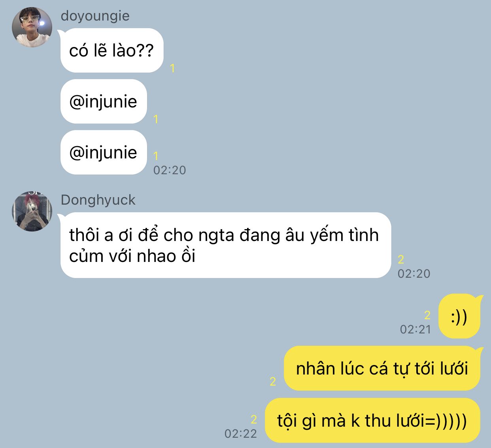The width and height of the screenshot is (491, 448).
Task: Tap the 02:21 timestamp near ':))'
Action: [415, 329]
